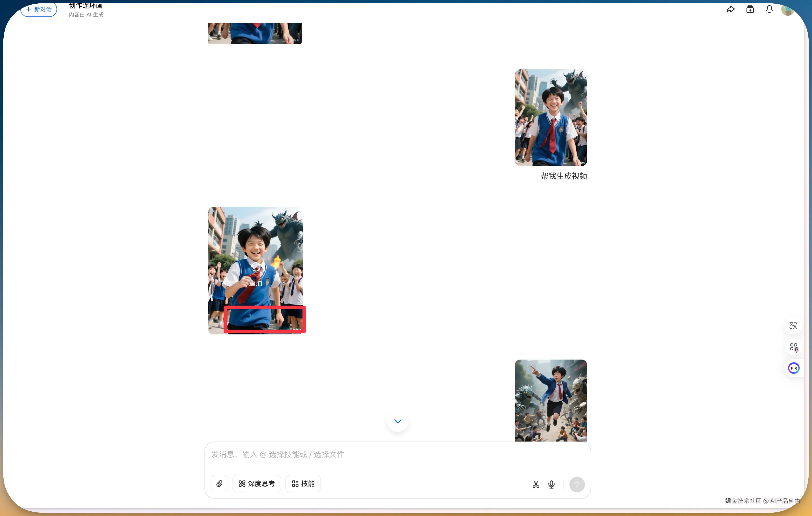Screen dimensions: 812x516
Task: Open the notifications bell
Action: coord(769,9)
